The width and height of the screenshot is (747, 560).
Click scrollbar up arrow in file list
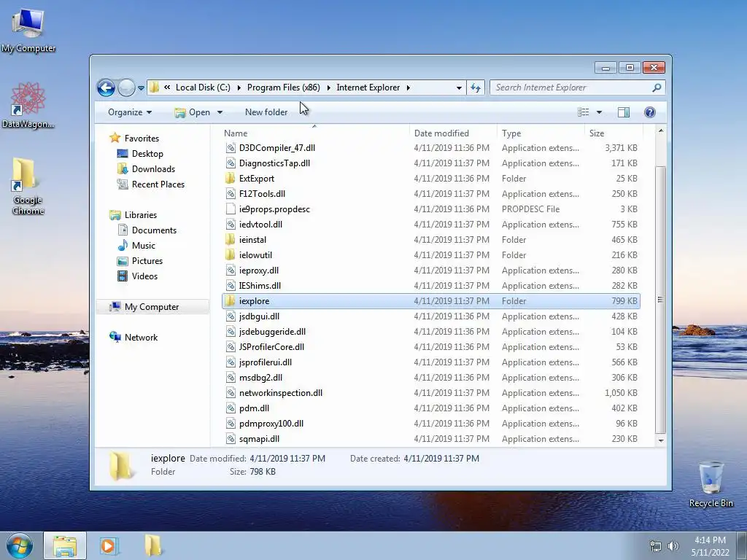(661, 131)
